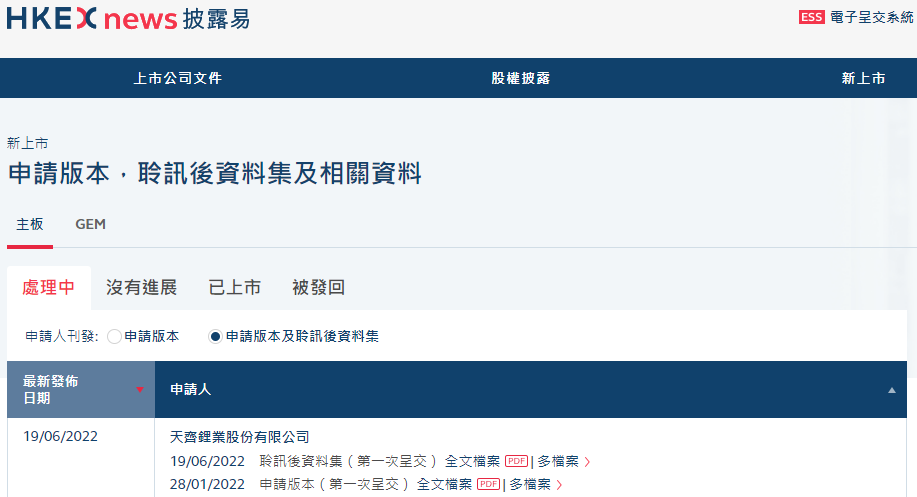Open 股權披露 navigation menu

point(520,78)
